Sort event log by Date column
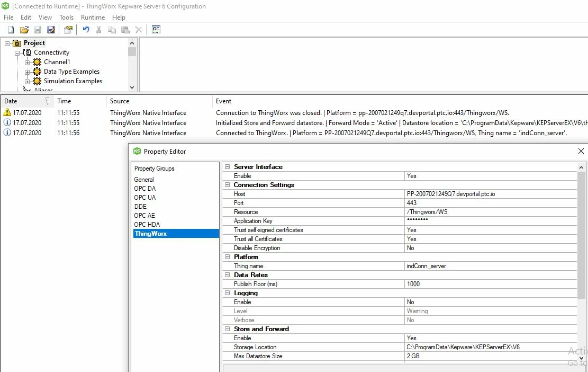 (26, 101)
